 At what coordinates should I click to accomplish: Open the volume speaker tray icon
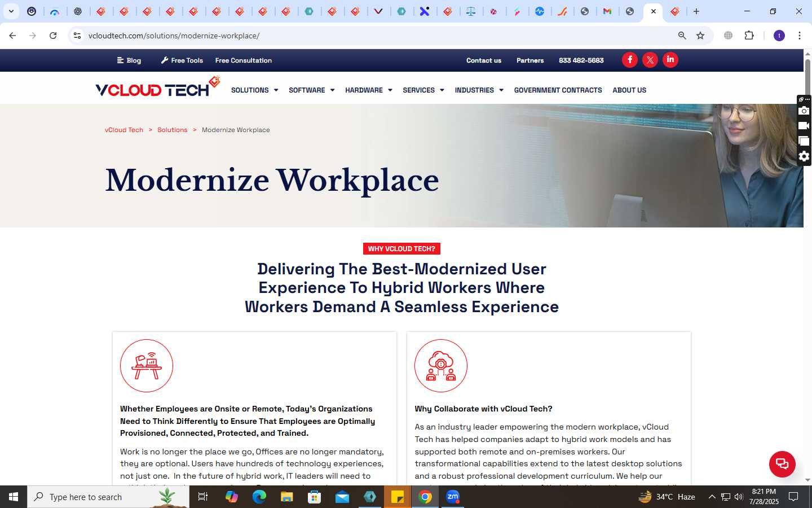tap(739, 497)
